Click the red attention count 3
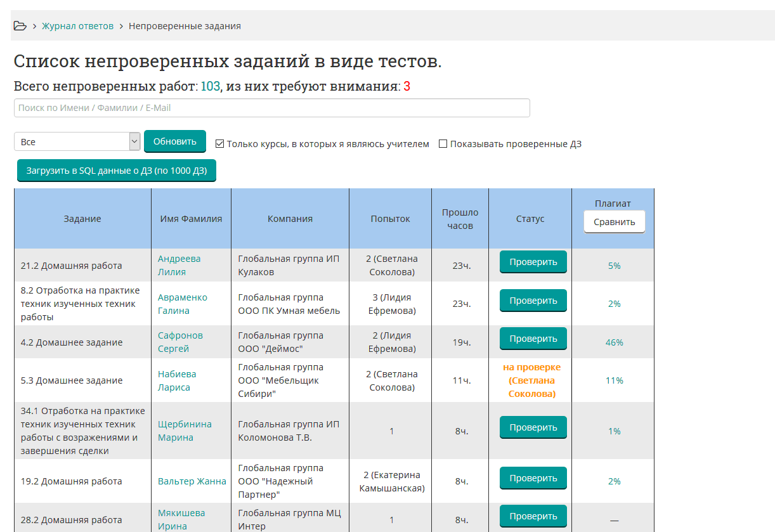The image size is (775, 532). 407,86
